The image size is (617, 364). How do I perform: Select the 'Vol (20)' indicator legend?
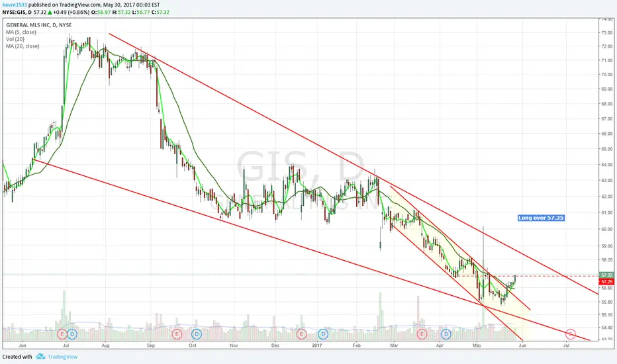(x=15, y=39)
